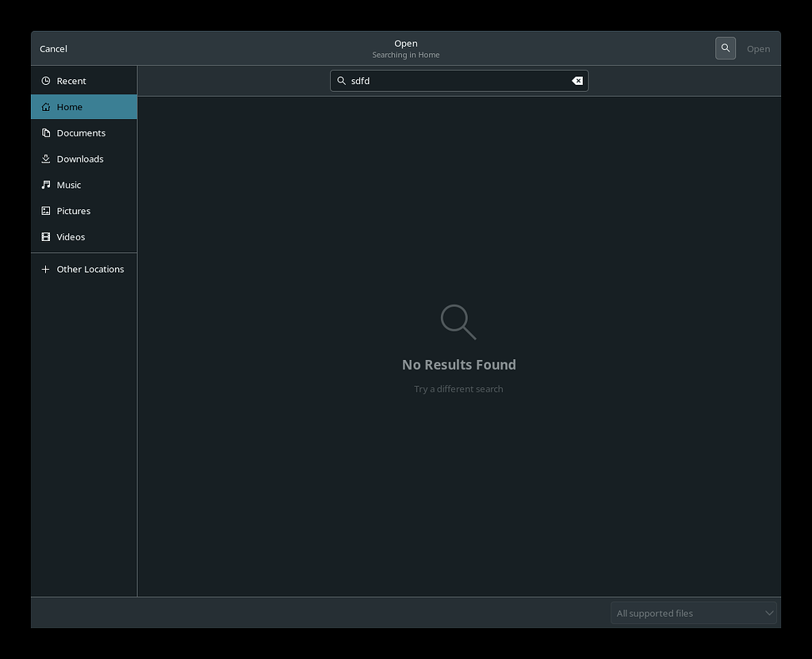812x659 pixels.
Task: Select the Downloads arrow icon
Action: pos(46,159)
